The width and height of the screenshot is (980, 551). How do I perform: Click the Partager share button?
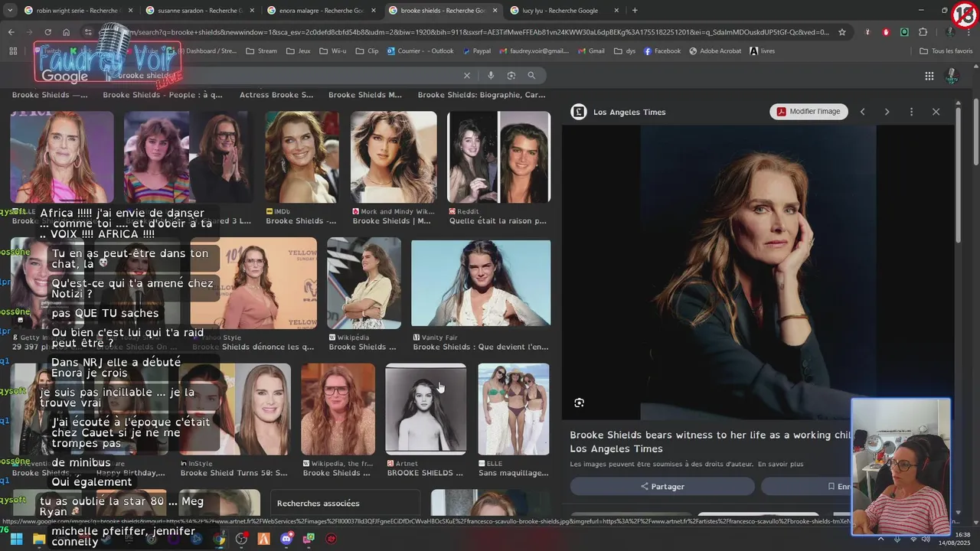662,486
